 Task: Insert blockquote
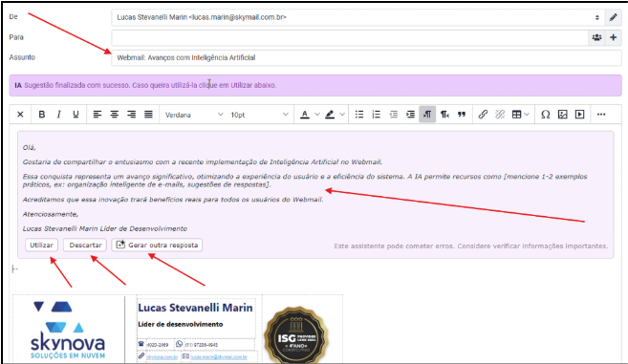(462, 115)
